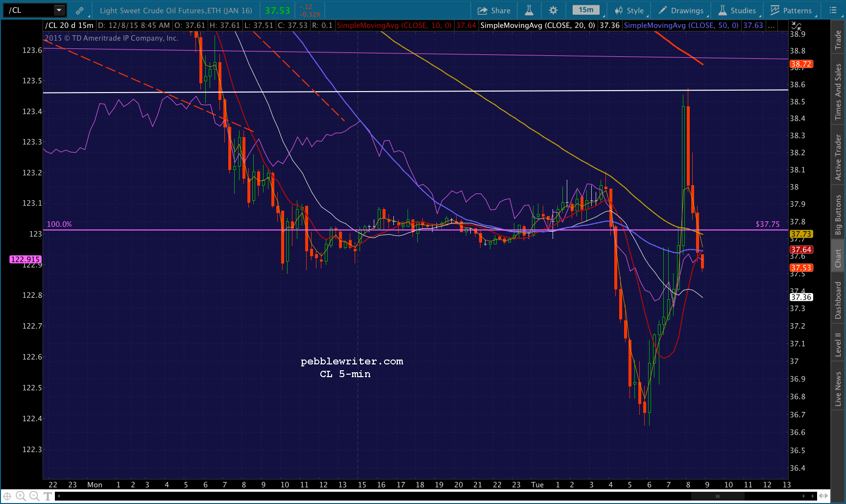The height and width of the screenshot is (504, 846).
Task: Click the $37.75 level label
Action: tap(768, 224)
